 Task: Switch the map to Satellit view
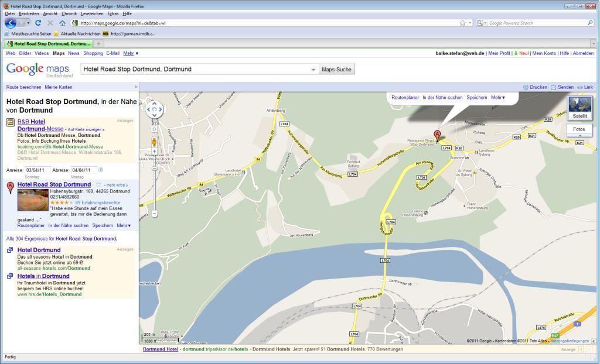pyautogui.click(x=579, y=108)
